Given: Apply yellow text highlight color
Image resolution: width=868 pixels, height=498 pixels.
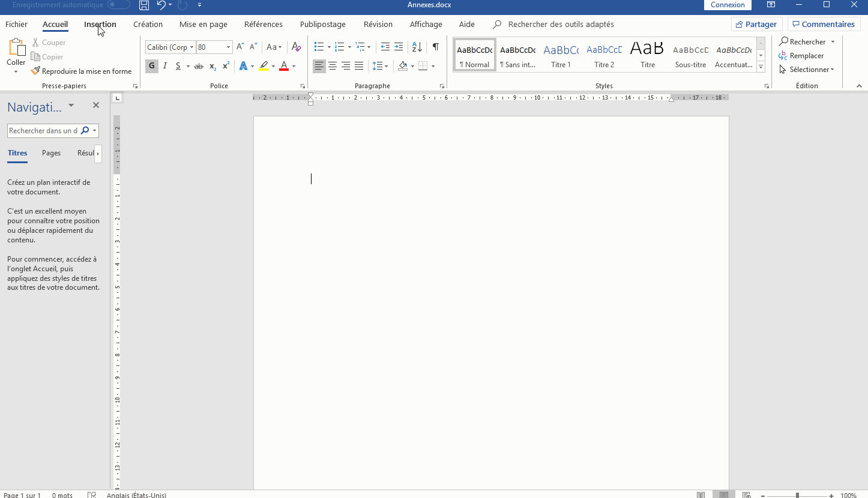Looking at the screenshot, I should pyautogui.click(x=264, y=66).
